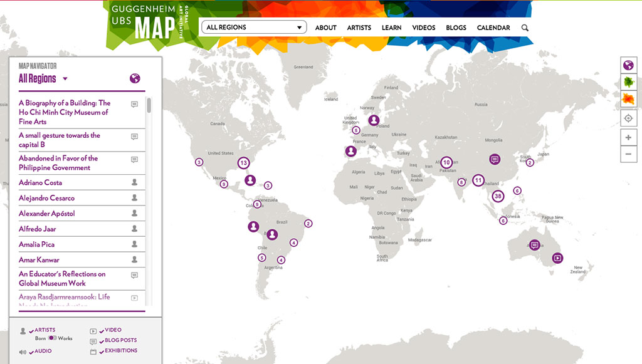Select the cluster marker numbered 11

(x=478, y=180)
